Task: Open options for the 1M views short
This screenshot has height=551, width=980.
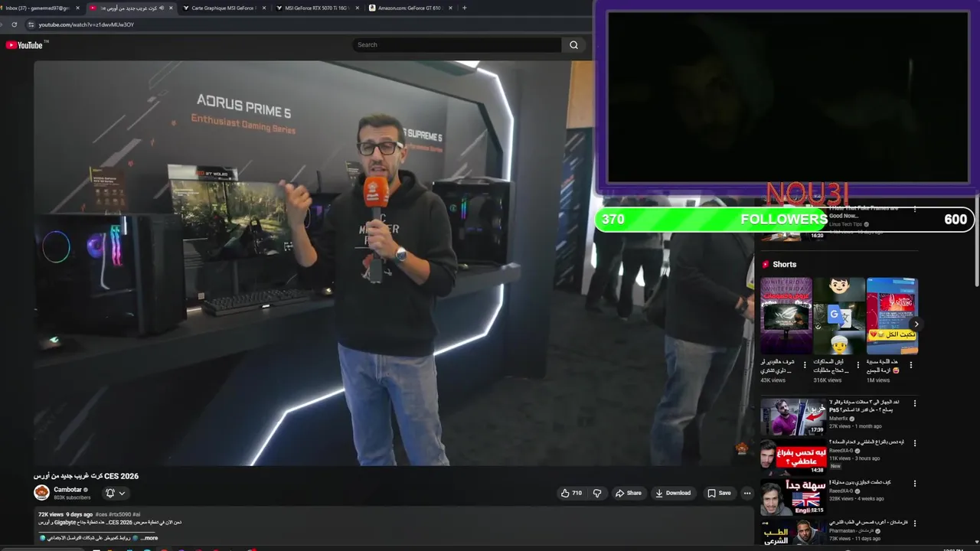Action: [x=910, y=365]
